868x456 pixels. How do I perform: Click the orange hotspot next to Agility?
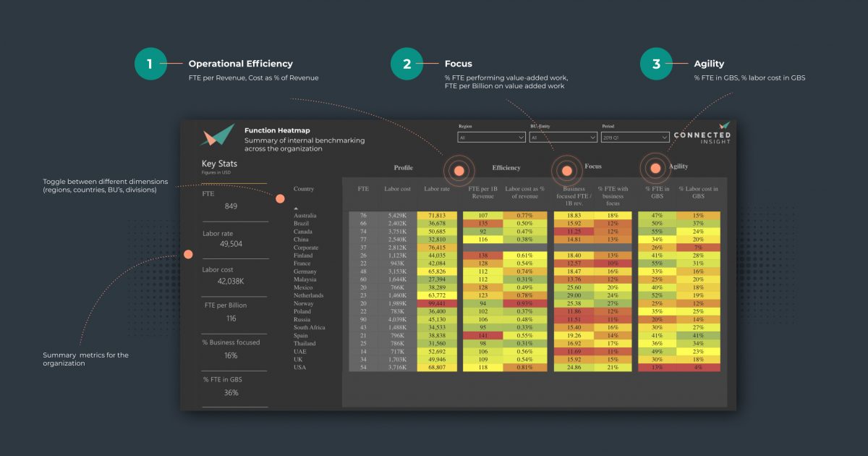(x=655, y=167)
